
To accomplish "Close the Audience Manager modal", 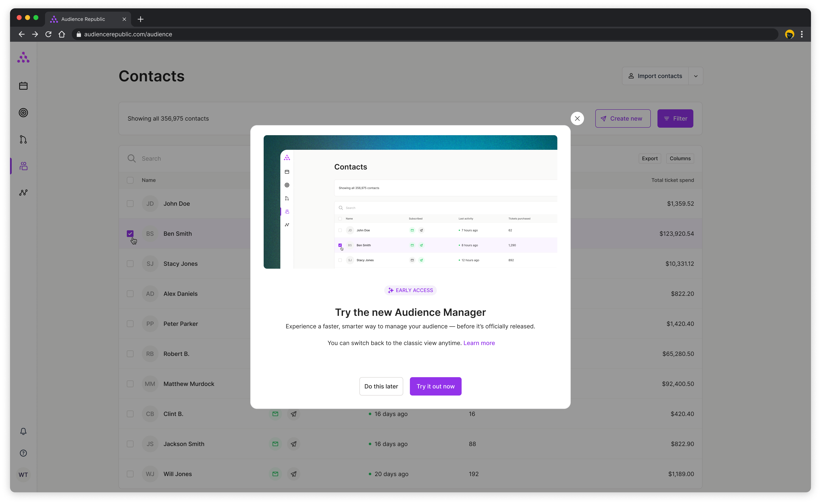I will 577,118.
